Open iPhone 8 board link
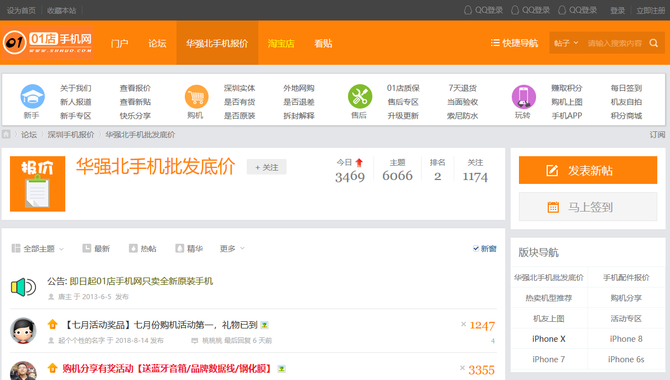Viewport: 670px width, 380px height. point(626,339)
